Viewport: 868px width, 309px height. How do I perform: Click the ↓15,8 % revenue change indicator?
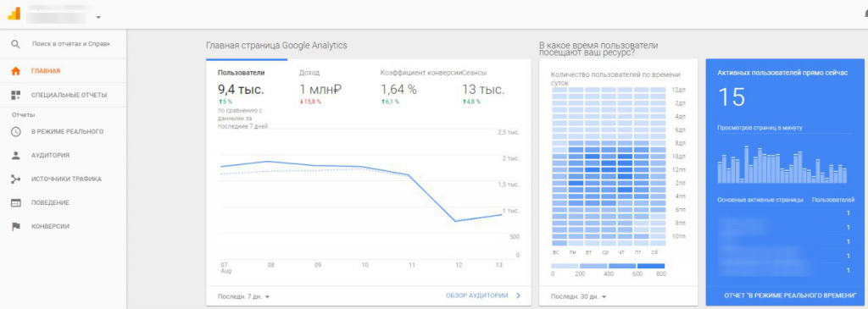tap(310, 102)
